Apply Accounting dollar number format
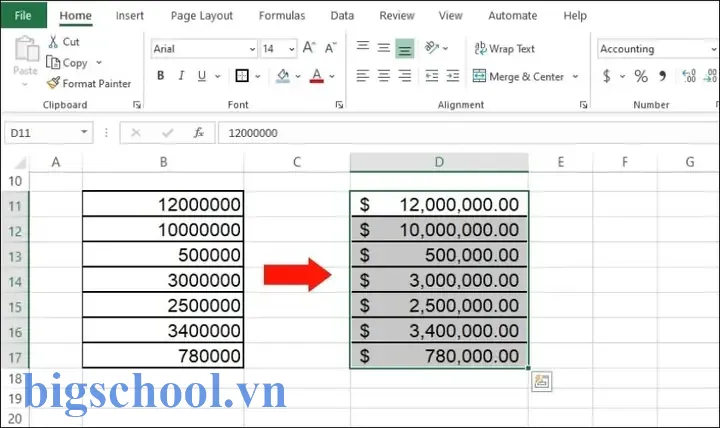The width and height of the screenshot is (720, 428). pos(607,76)
